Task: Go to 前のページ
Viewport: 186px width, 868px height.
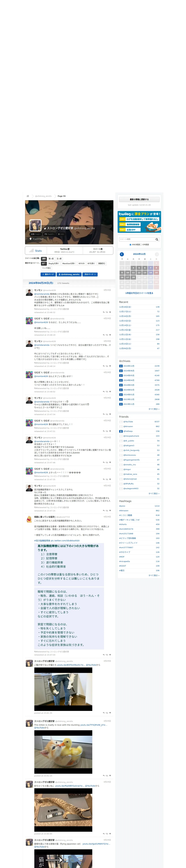Action: pyautogui.click(x=48, y=274)
